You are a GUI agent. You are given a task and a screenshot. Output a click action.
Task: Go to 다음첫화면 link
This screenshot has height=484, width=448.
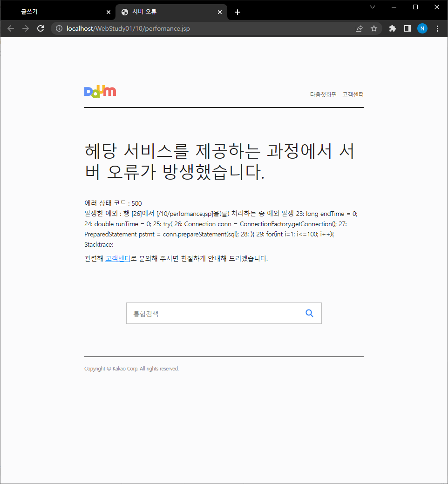tap(323, 94)
